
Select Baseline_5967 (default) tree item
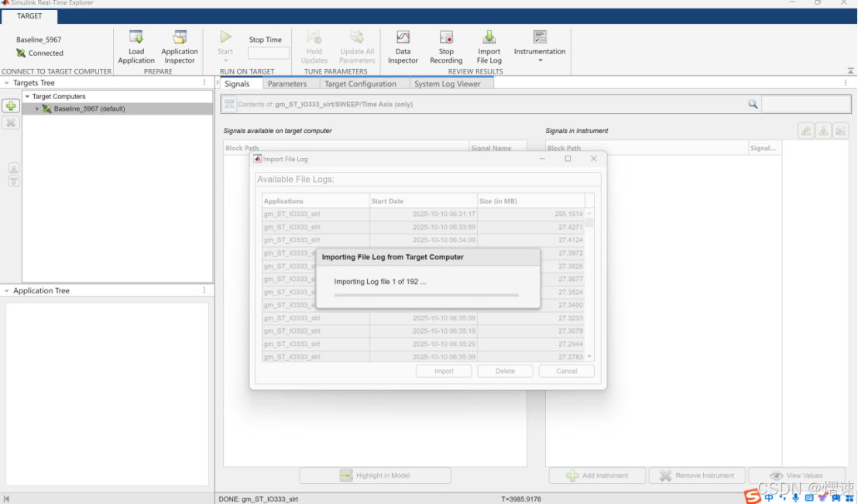[117, 109]
